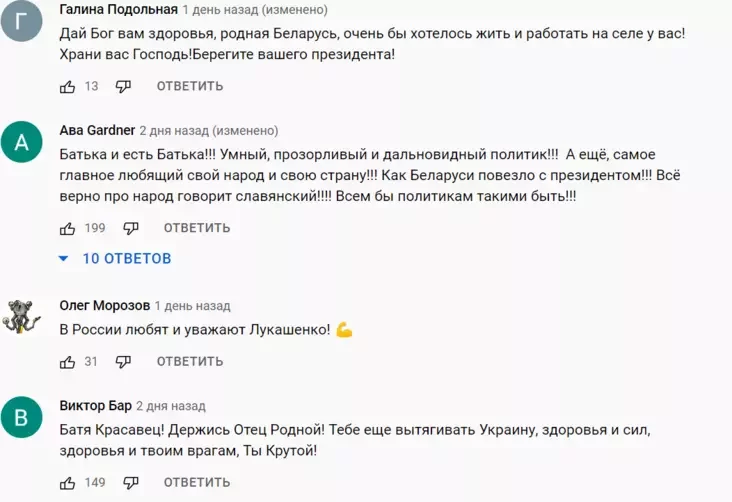This screenshot has width=732, height=502.
Task: Reply to Олег Морозов's comment
Action: coord(189,361)
